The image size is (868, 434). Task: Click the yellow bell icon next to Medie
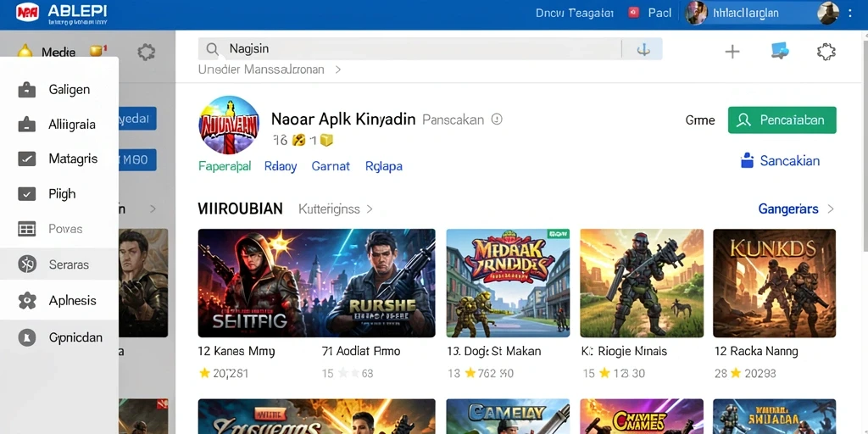click(x=25, y=52)
